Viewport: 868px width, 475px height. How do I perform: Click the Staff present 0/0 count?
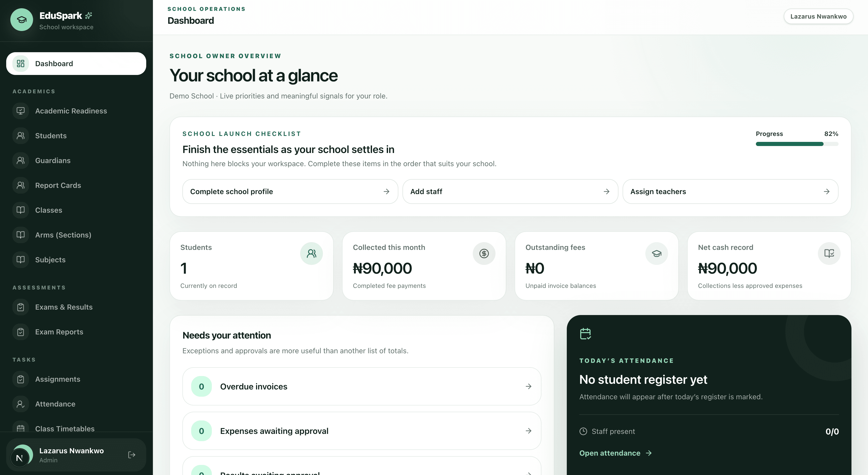point(832,432)
